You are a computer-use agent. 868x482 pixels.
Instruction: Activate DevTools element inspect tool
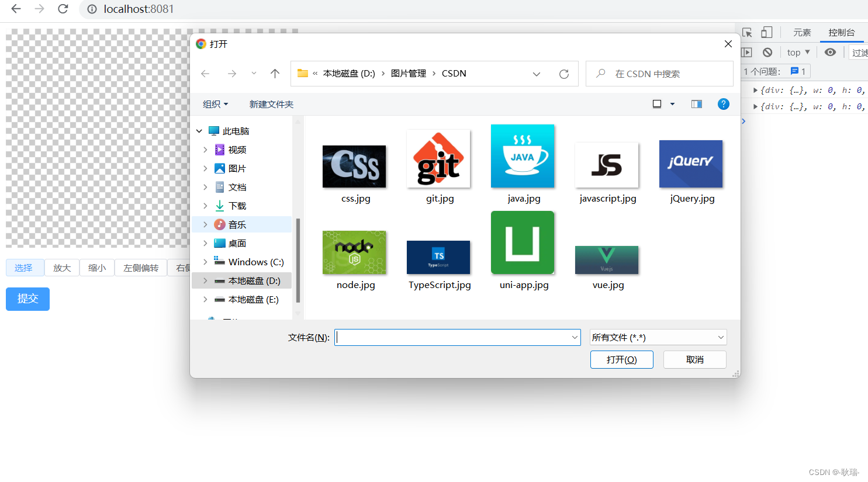click(747, 33)
